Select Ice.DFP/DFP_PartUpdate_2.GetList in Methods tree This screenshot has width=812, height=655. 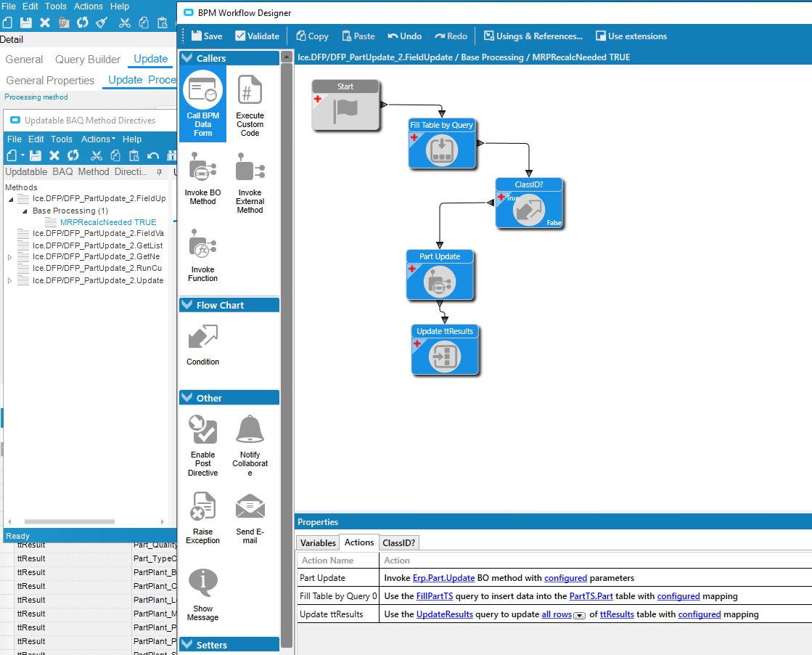pyautogui.click(x=98, y=245)
